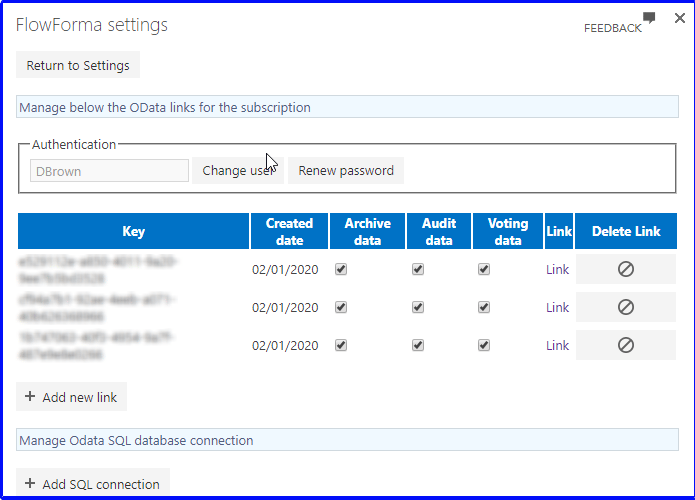This screenshot has width=695, height=500.
Task: Click the Change user button
Action: point(238,171)
